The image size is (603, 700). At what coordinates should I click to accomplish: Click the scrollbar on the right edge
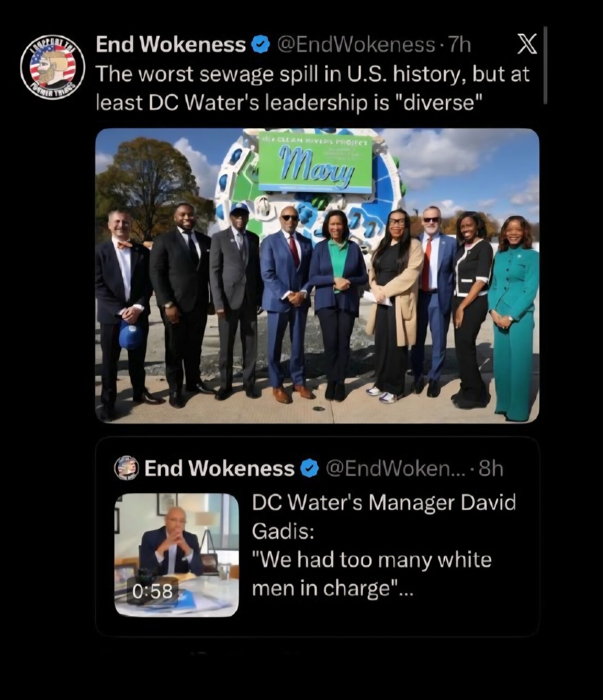coord(545,65)
